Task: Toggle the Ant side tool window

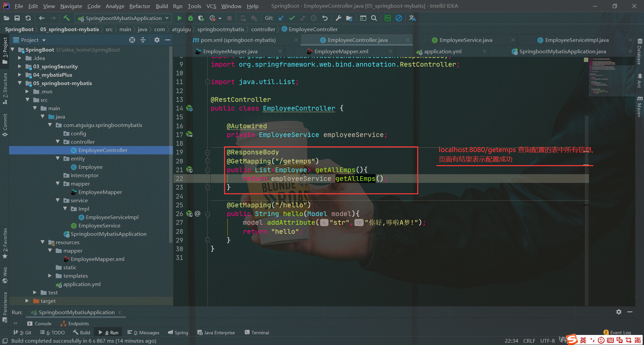Action: (x=639, y=81)
